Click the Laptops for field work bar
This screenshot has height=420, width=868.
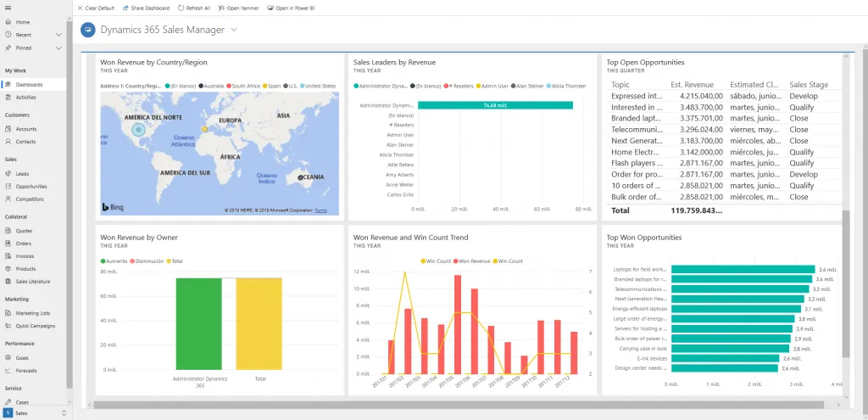(x=743, y=269)
